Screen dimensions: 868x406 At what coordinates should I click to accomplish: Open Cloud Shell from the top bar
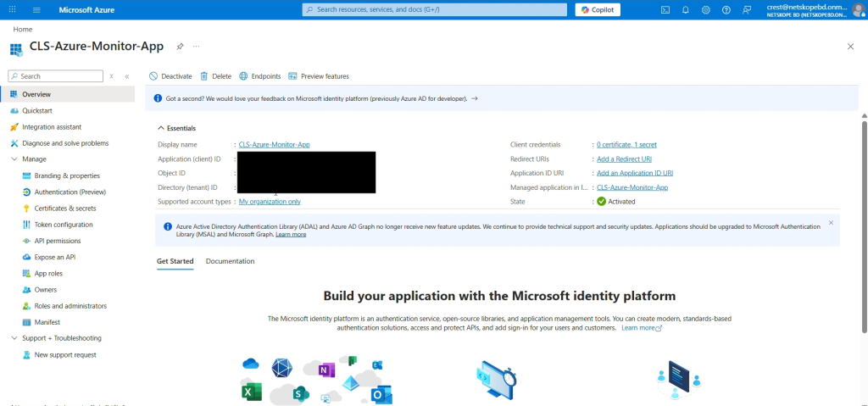pyautogui.click(x=665, y=10)
